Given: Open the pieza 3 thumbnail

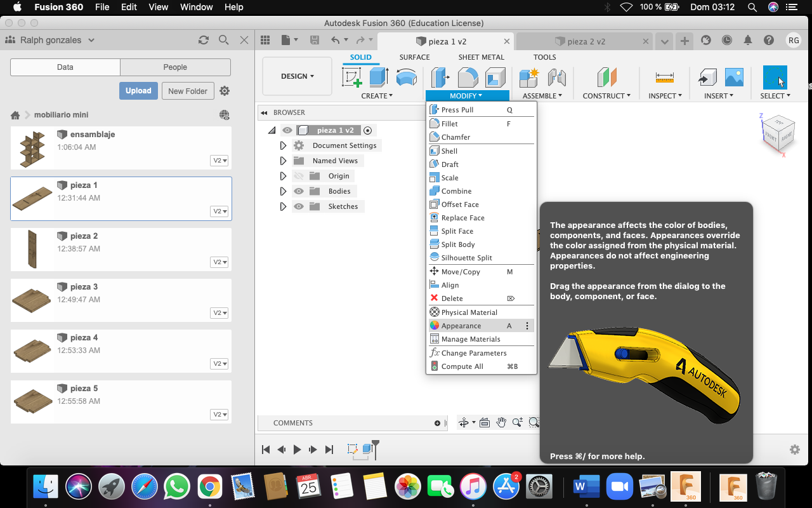Looking at the screenshot, I should coord(32,300).
